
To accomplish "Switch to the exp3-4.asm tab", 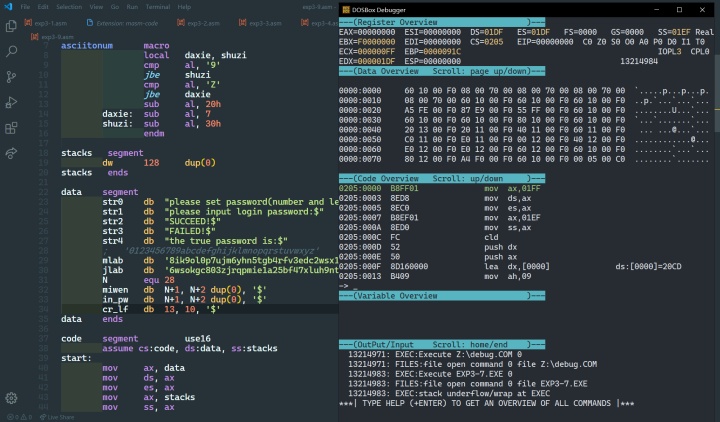I will click(x=319, y=23).
